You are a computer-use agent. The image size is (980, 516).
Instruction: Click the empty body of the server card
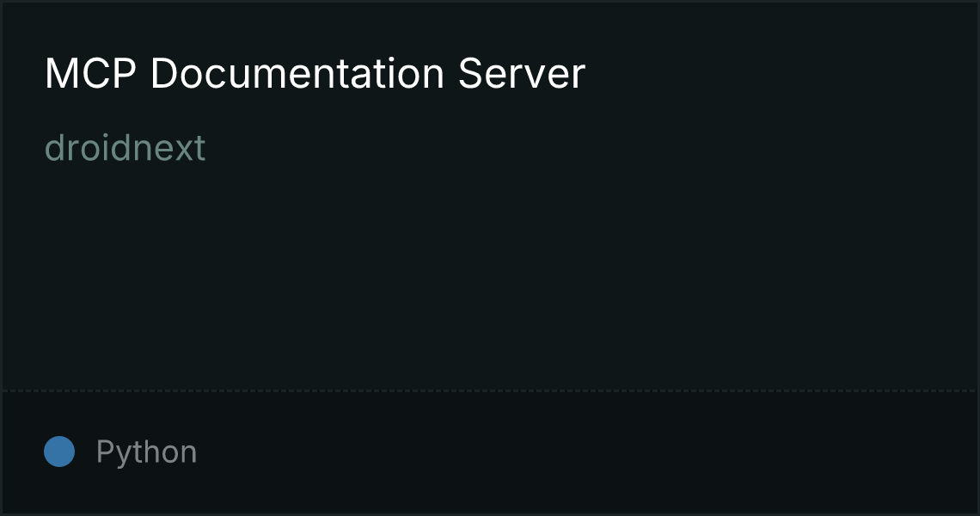pos(490,275)
